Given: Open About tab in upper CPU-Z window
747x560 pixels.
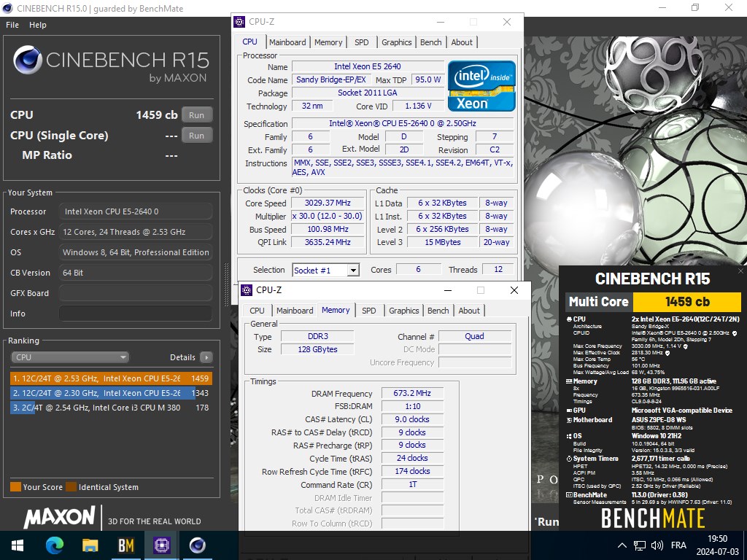Looking at the screenshot, I should 462,42.
